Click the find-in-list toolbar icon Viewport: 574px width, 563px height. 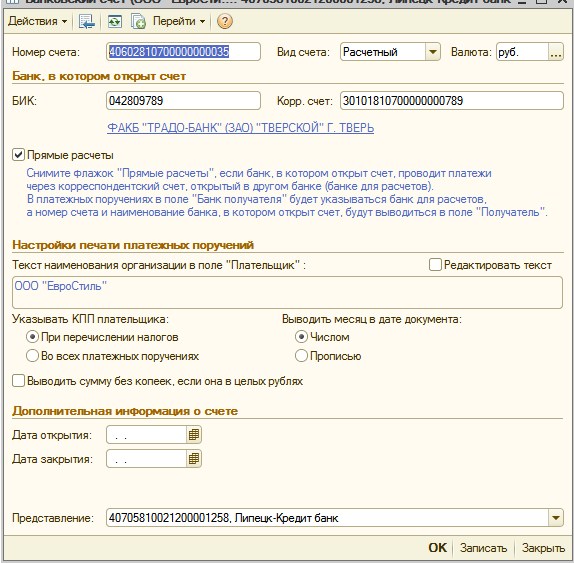tap(87, 21)
